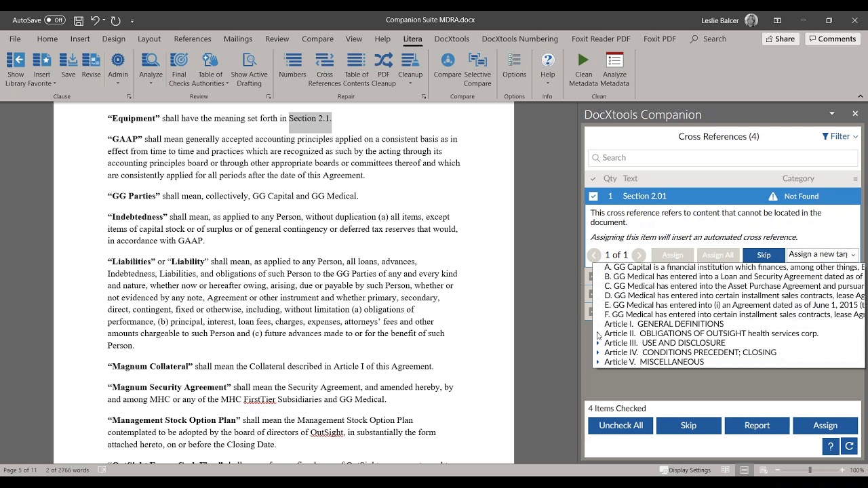Uncheck the Section 2.01 checkbox

click(593, 196)
